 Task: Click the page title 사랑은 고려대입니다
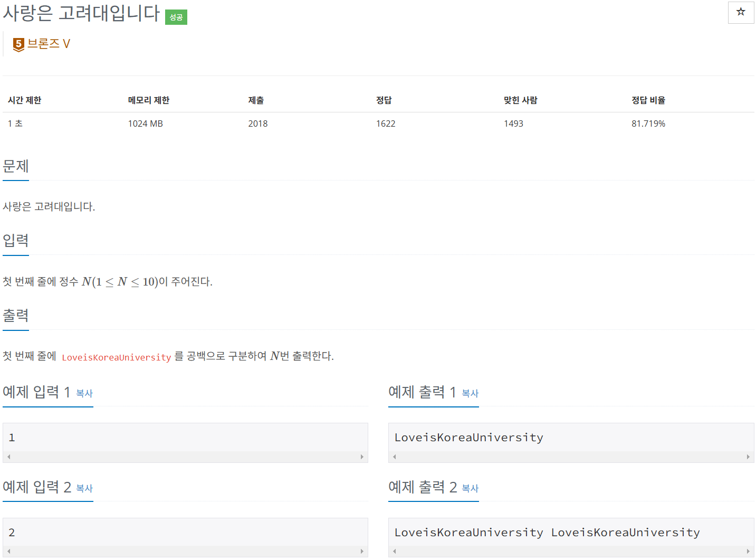81,13
